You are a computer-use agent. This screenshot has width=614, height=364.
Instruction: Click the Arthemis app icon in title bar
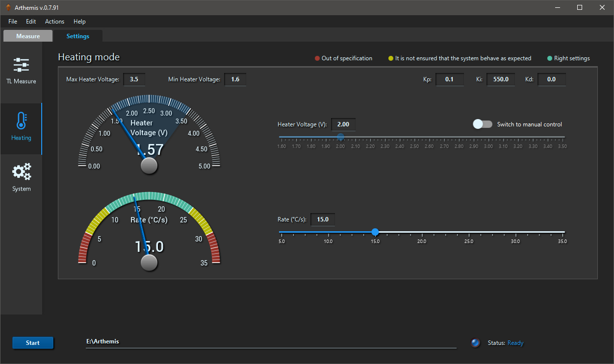tap(7, 7)
